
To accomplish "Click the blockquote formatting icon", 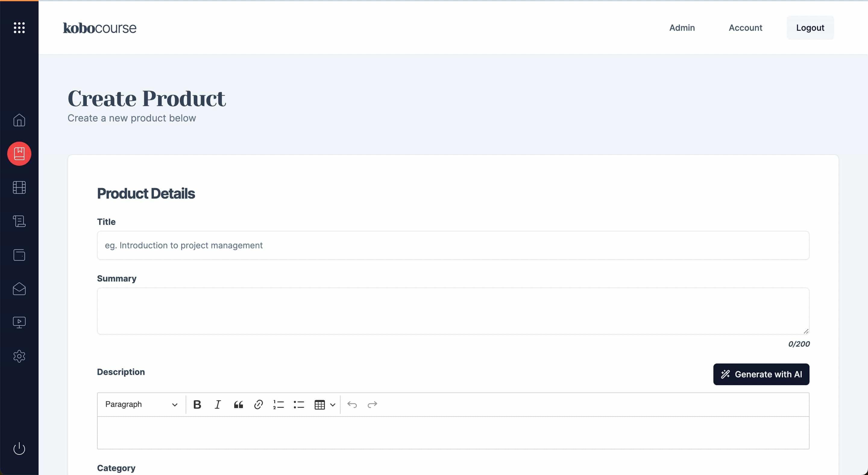I will [238, 404].
